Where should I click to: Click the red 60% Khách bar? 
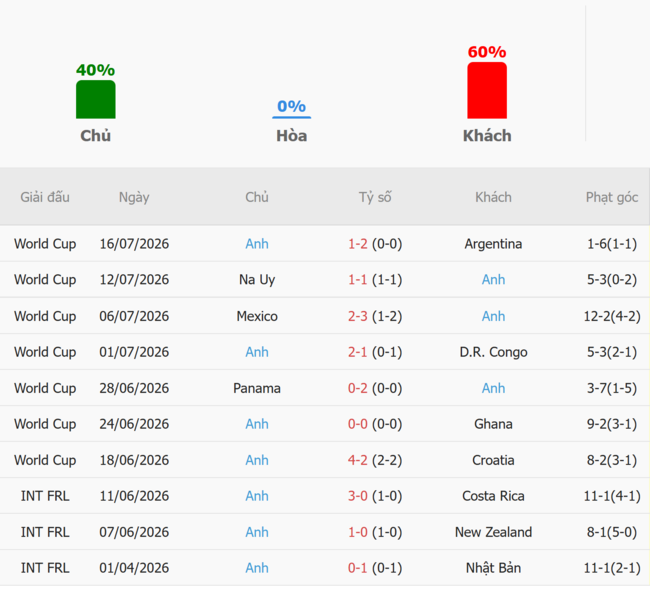click(487, 90)
